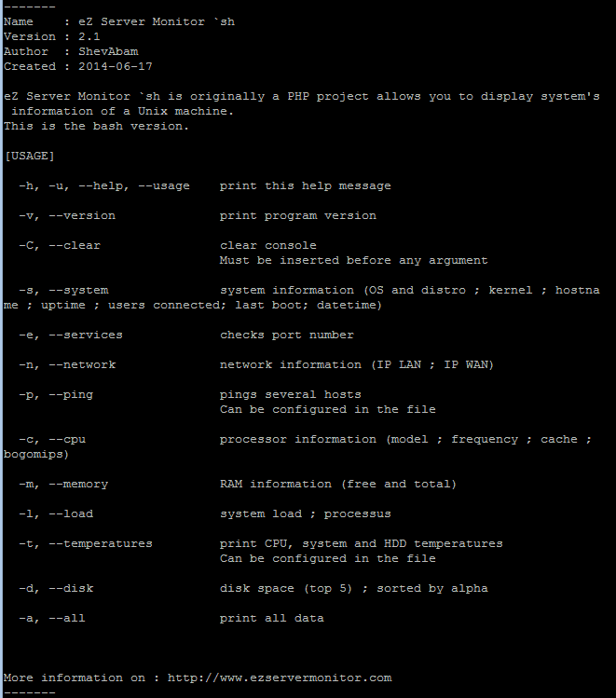Viewport: 616px width, 698px height.
Task: Click the --load option flag
Action: coord(71,514)
